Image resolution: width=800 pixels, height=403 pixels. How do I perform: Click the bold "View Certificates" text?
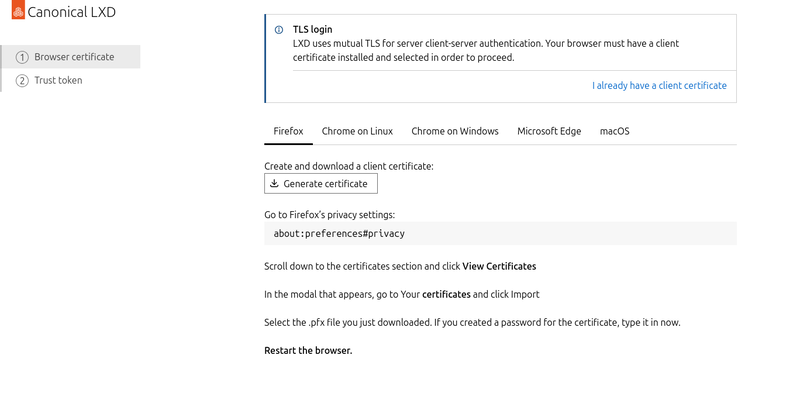499,266
